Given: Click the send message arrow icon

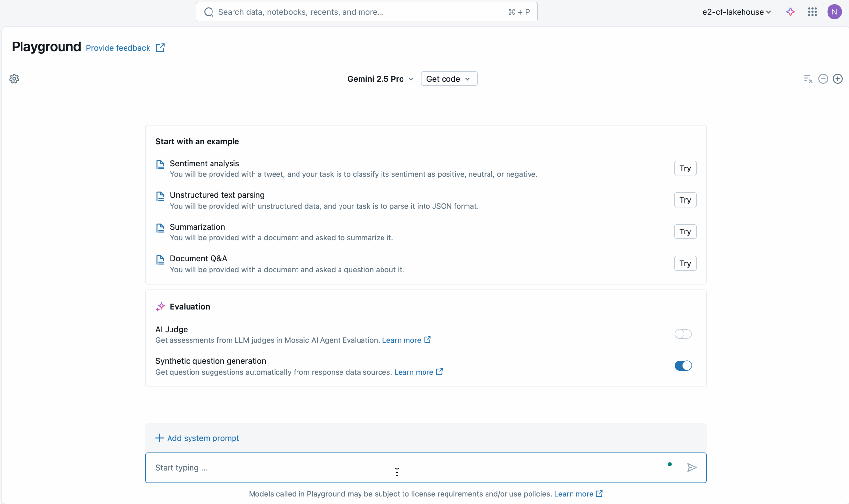Looking at the screenshot, I should tap(692, 468).
